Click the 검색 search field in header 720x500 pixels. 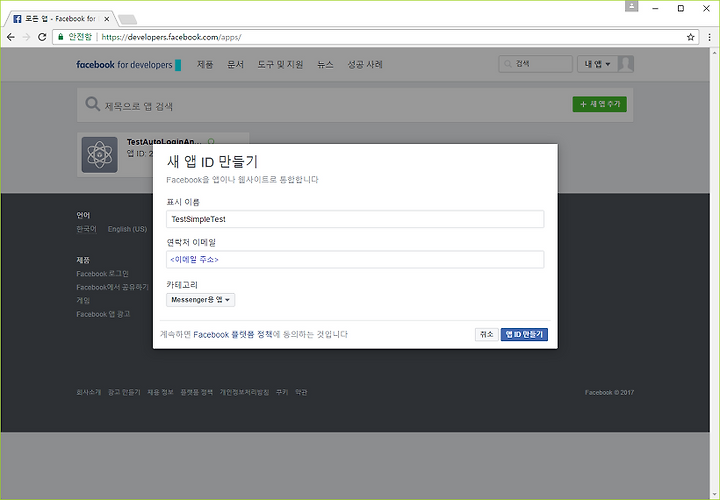(x=535, y=64)
